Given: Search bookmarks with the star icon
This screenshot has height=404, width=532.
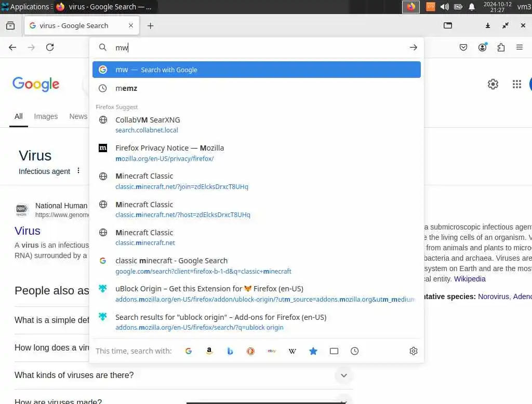Looking at the screenshot, I should coord(313,351).
